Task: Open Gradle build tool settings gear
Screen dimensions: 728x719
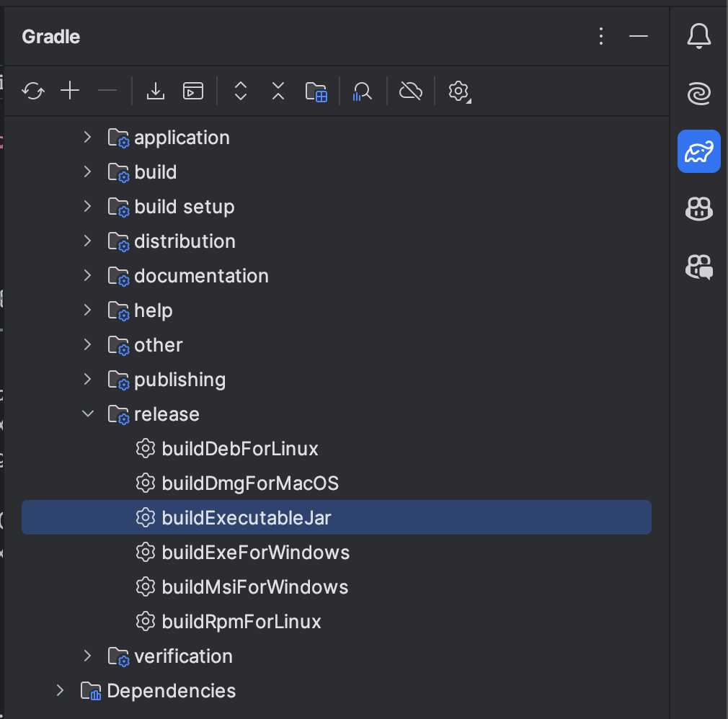Action: pyautogui.click(x=460, y=91)
